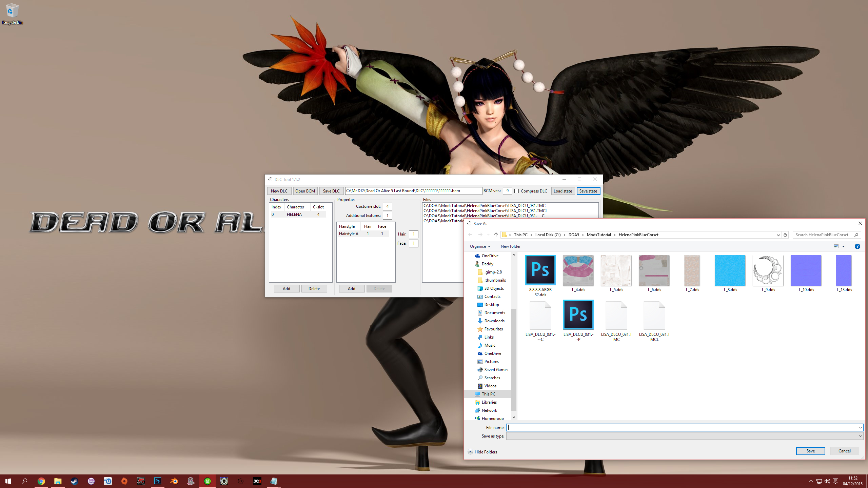Open the Recycle Bin desktop icon
Screen dimensions: 868x488
[13, 14]
